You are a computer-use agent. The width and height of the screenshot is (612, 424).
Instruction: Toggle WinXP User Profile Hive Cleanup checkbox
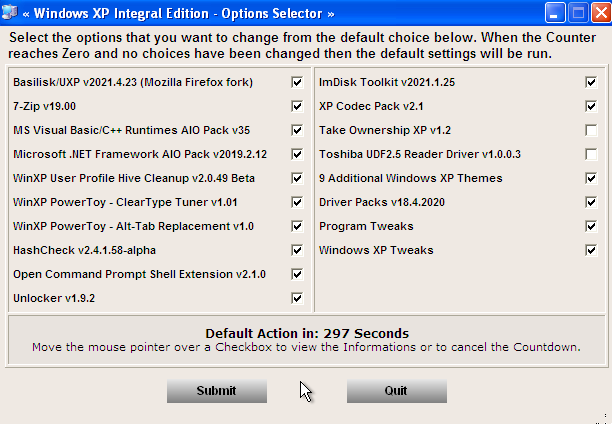pyautogui.click(x=297, y=178)
